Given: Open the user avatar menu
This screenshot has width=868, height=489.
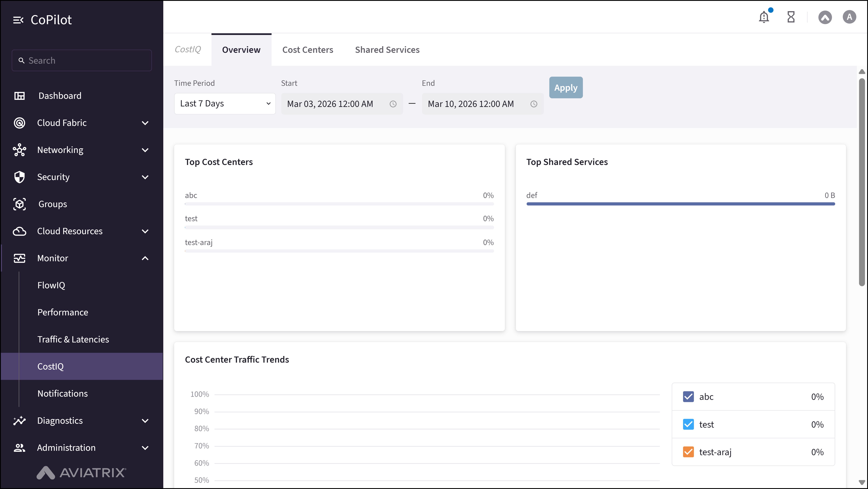Looking at the screenshot, I should point(849,17).
